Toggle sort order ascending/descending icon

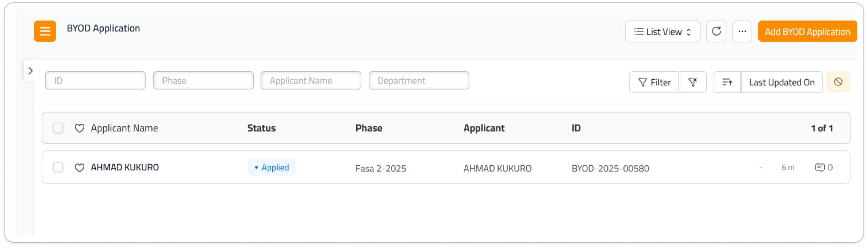point(727,82)
